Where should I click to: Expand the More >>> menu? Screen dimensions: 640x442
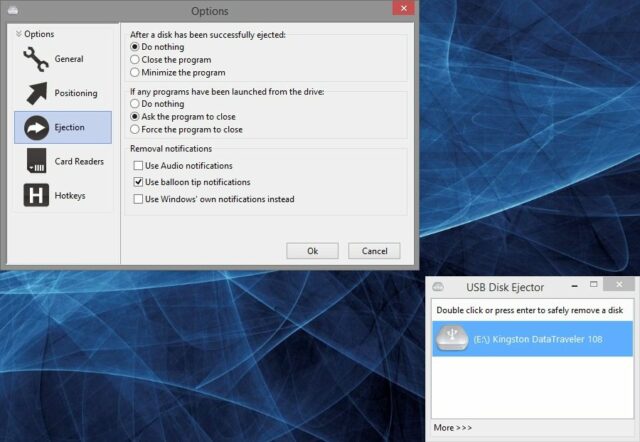451,428
